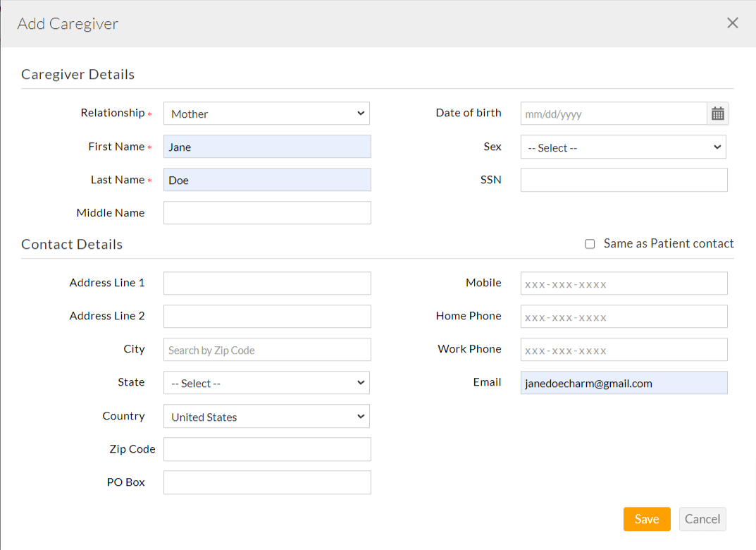Open the State dropdown list

click(266, 383)
